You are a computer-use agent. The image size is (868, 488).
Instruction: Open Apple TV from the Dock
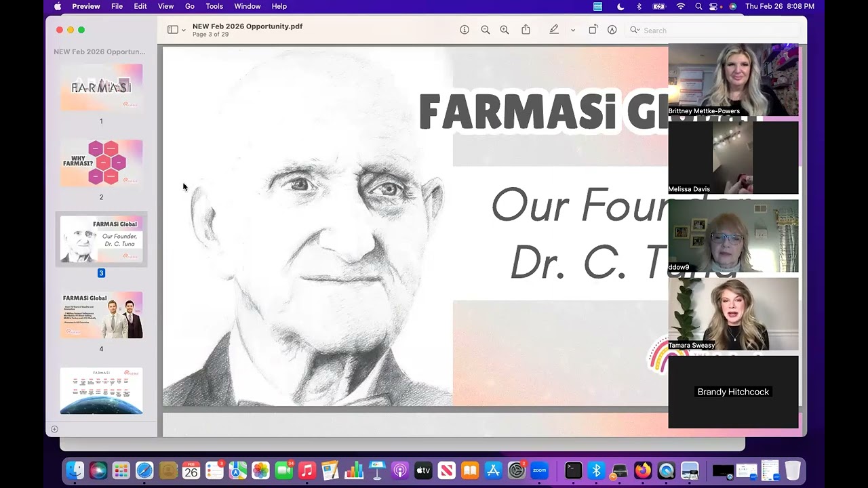click(423, 470)
